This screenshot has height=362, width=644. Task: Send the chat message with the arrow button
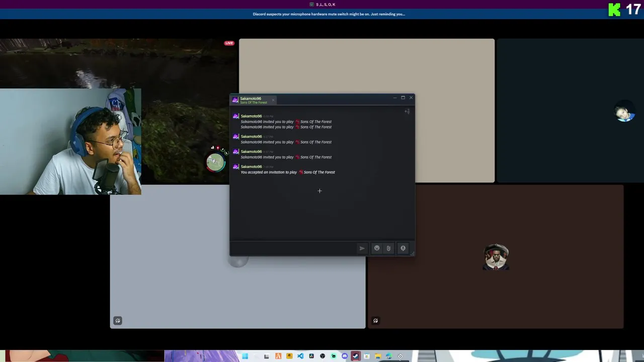[362, 248]
